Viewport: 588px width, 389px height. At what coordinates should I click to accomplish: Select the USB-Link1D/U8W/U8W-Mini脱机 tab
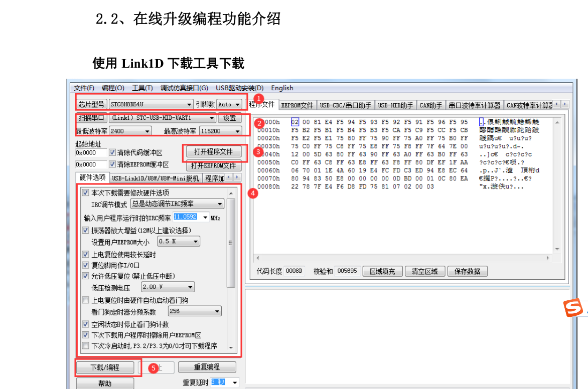155,178
